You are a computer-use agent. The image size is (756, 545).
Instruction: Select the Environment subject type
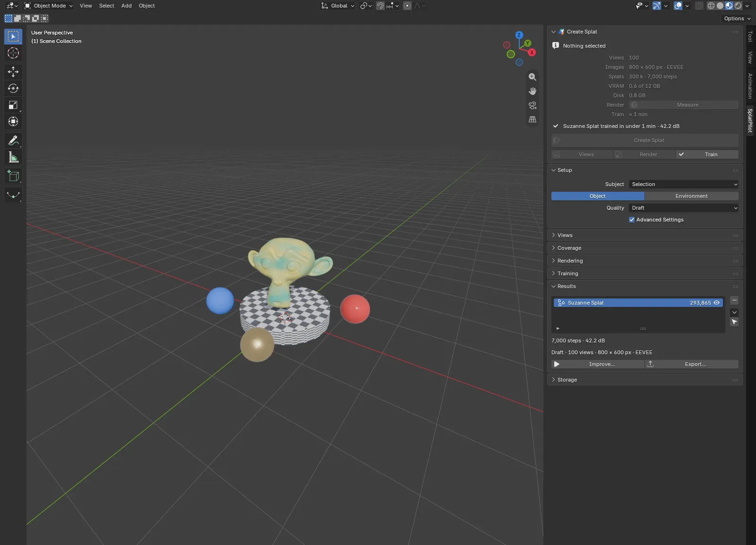pos(691,196)
